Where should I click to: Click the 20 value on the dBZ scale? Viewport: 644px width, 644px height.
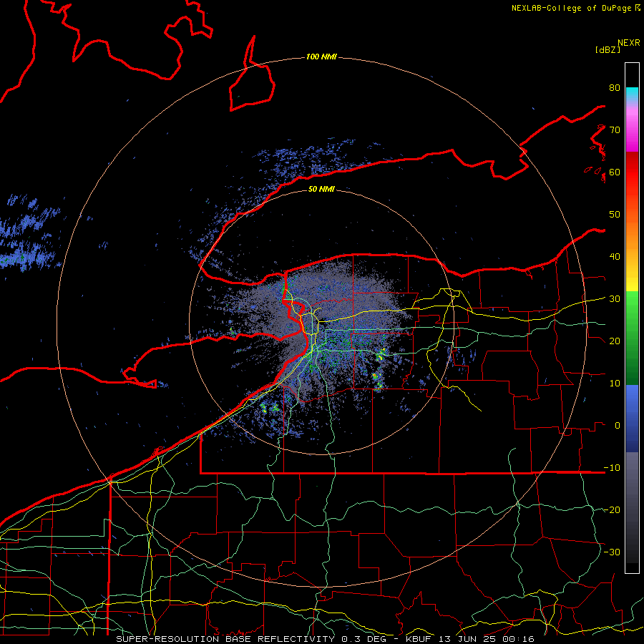pyautogui.click(x=615, y=341)
